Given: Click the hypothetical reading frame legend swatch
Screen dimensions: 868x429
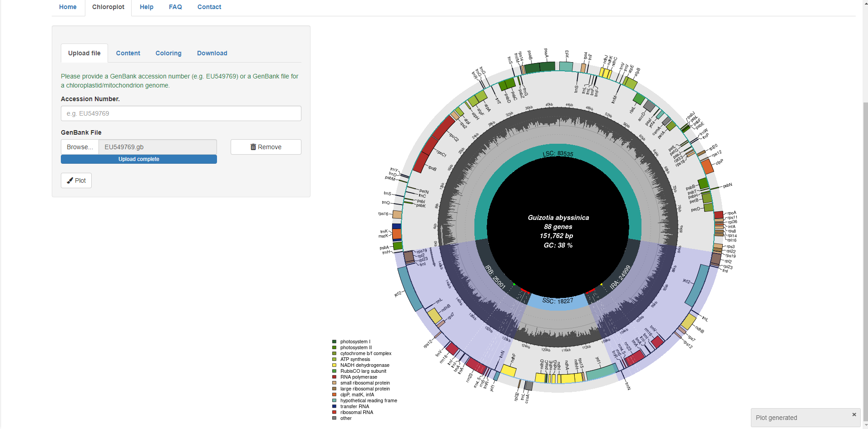Looking at the screenshot, I should pos(334,400).
